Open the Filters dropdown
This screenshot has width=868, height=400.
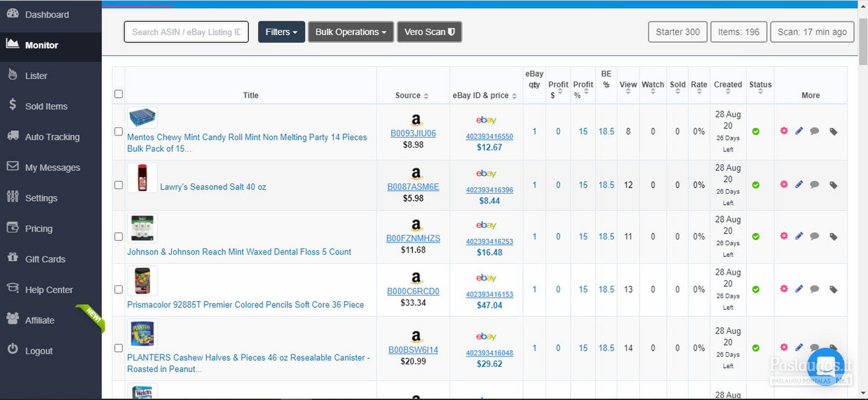tap(281, 32)
